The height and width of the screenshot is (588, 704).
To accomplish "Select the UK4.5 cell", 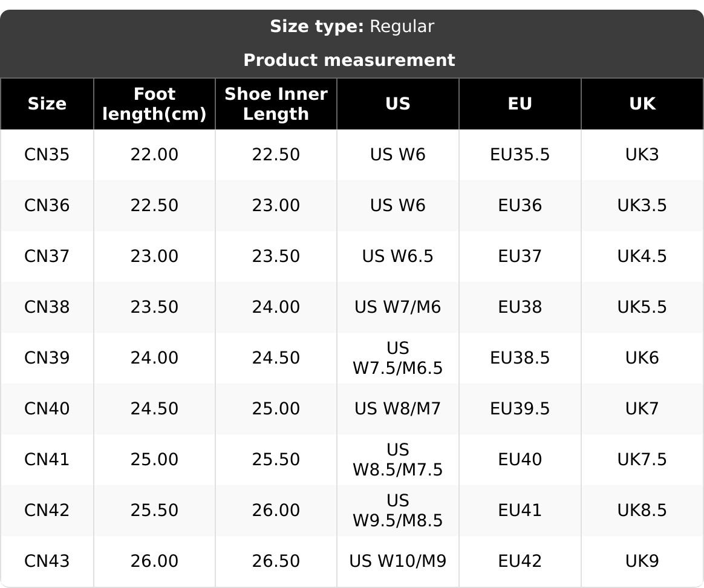I will click(642, 256).
